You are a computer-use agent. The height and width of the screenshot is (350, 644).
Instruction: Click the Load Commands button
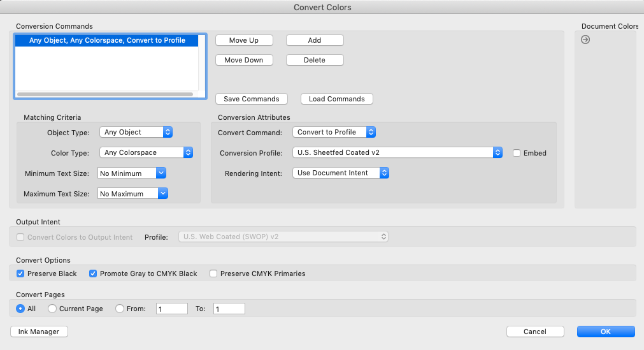[336, 99]
